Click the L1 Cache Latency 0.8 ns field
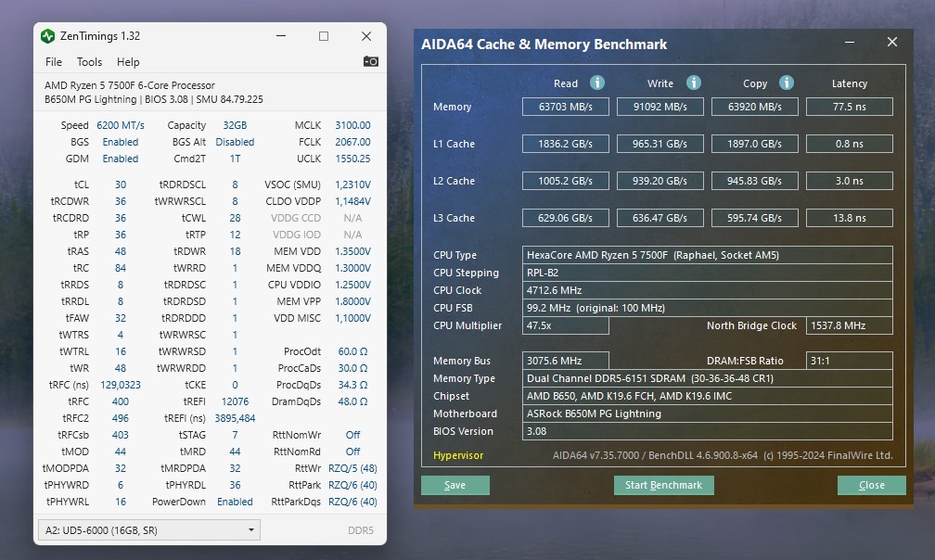The height and width of the screenshot is (560, 935). coord(849,144)
